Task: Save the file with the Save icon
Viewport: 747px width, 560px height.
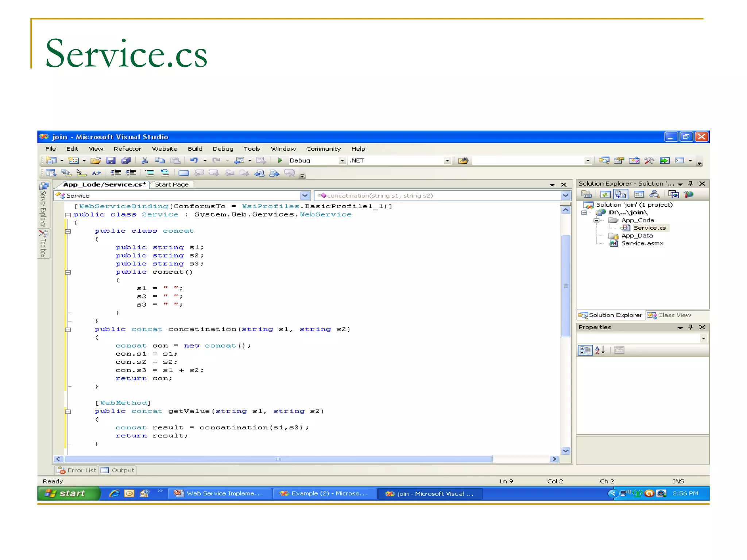Action: pyautogui.click(x=111, y=160)
